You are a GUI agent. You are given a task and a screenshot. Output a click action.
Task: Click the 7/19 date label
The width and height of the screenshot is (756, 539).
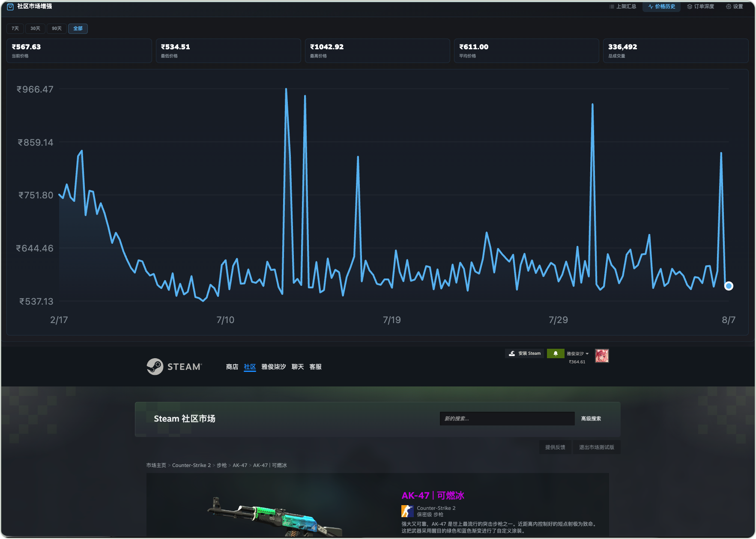pos(392,320)
